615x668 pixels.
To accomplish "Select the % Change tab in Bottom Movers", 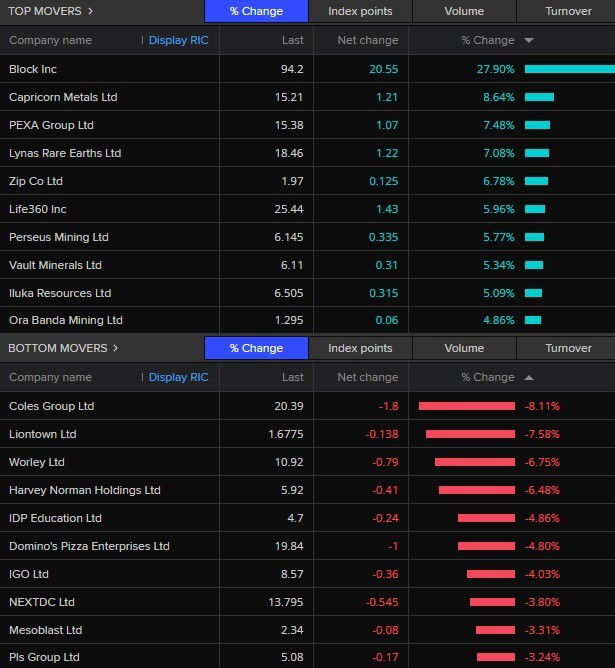I will [256, 348].
